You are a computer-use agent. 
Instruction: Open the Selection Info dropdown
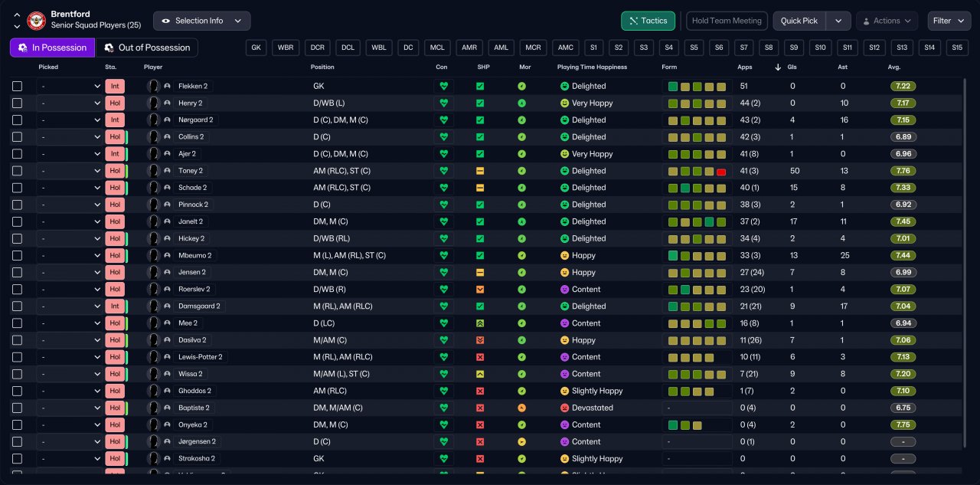pyautogui.click(x=202, y=21)
